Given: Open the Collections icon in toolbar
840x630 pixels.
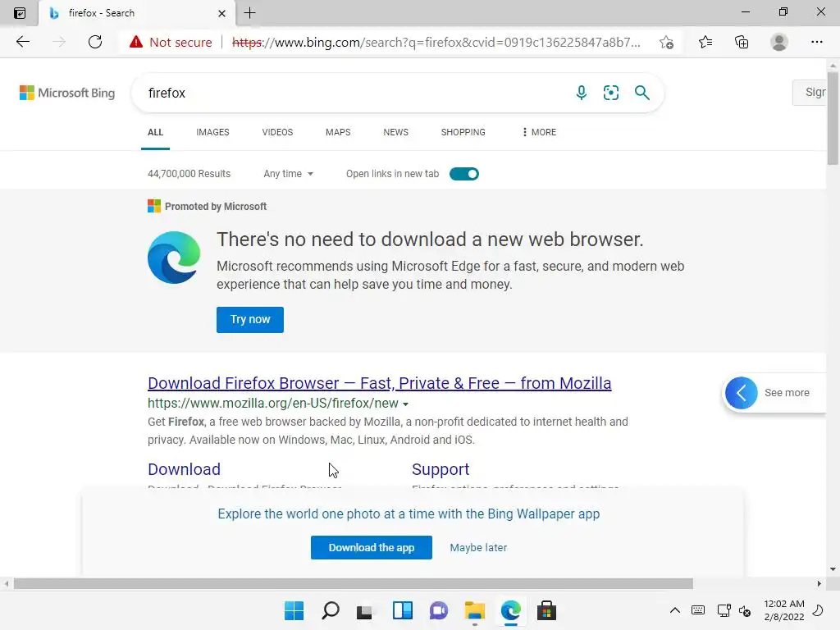Looking at the screenshot, I should 742,42.
